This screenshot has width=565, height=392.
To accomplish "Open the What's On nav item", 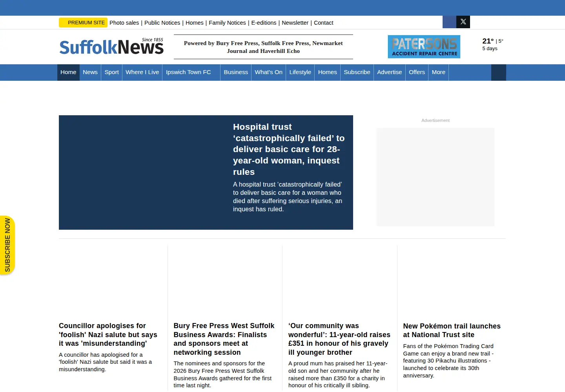I will tap(268, 73).
